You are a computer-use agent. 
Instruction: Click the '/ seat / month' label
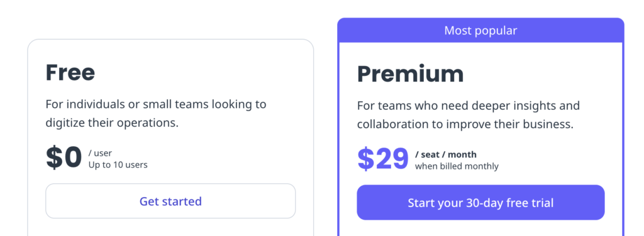[x=446, y=154]
